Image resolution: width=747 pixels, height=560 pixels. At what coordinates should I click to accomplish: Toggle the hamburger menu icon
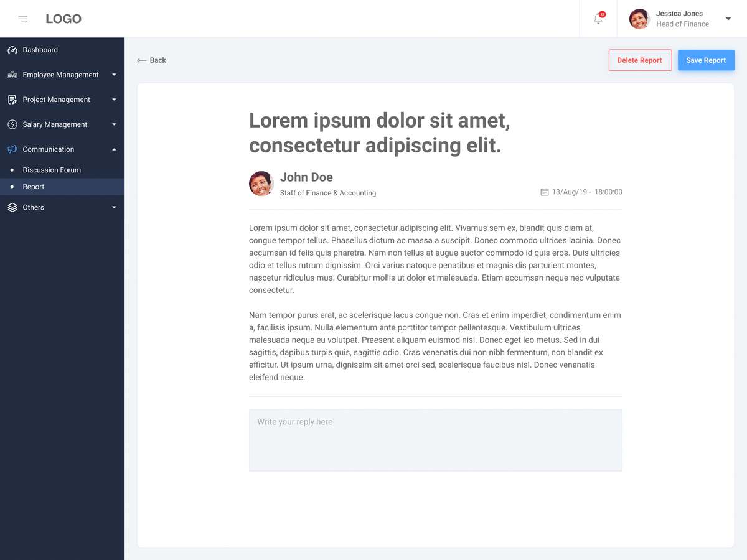coord(23,19)
